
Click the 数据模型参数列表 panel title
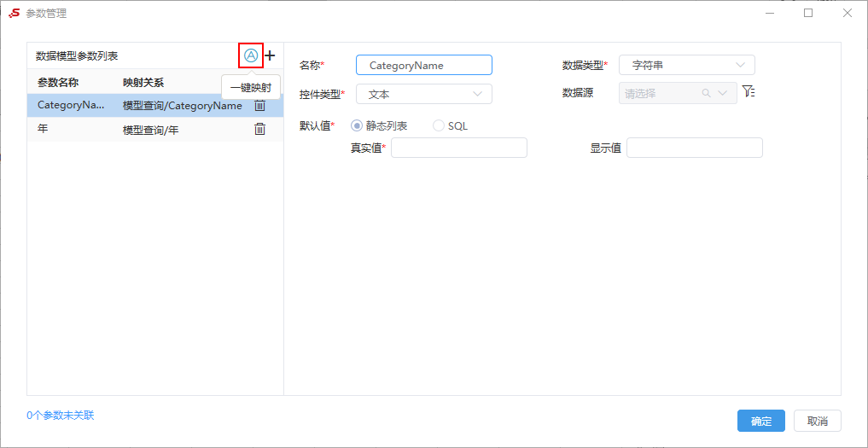tap(77, 56)
